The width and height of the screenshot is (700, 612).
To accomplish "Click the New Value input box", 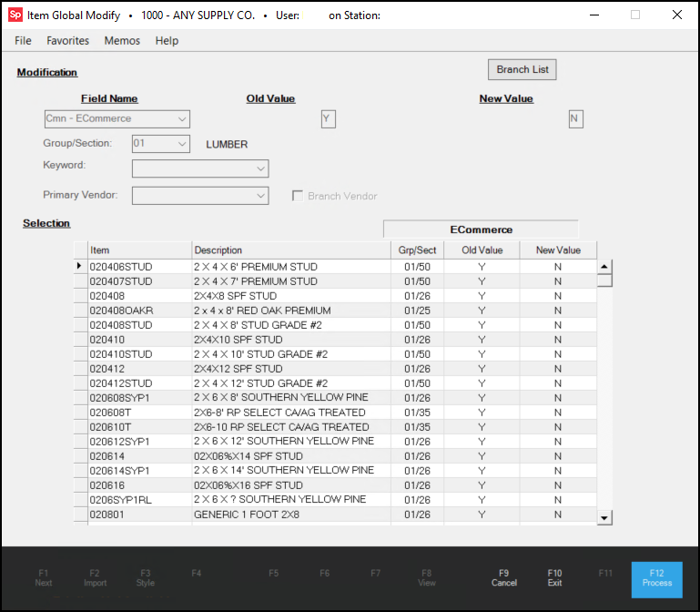I will pos(574,119).
